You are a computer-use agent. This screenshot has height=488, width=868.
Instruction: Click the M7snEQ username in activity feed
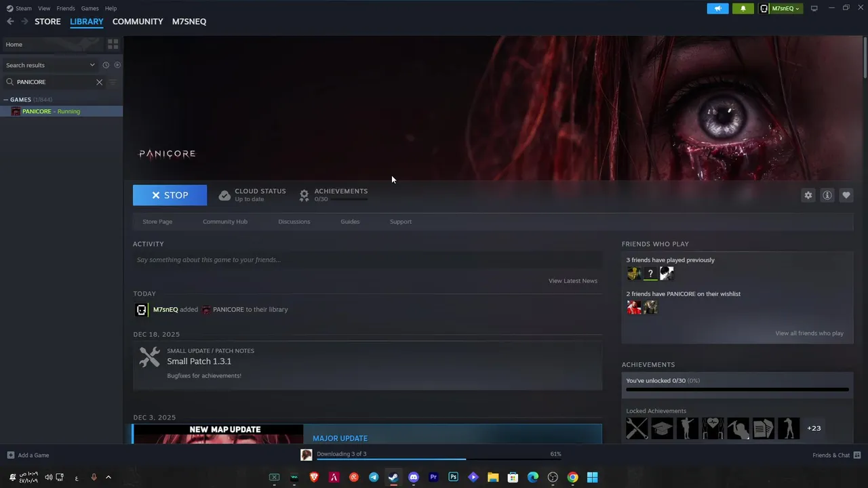(165, 310)
